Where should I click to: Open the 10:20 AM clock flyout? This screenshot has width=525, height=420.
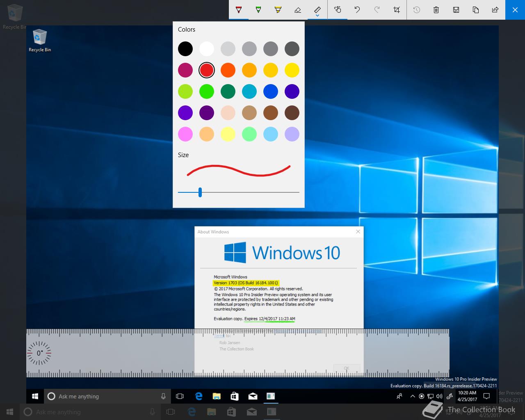click(x=467, y=396)
